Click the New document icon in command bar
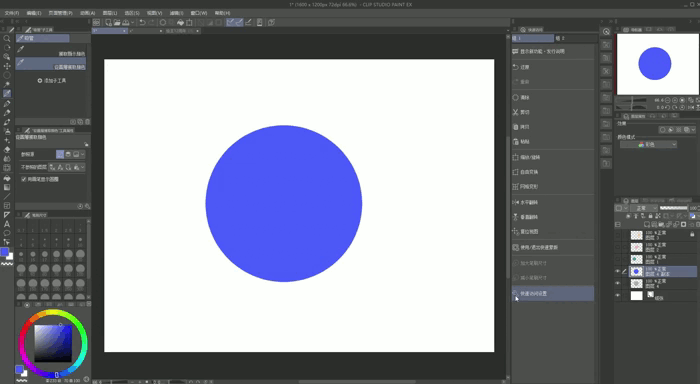 coord(108,22)
